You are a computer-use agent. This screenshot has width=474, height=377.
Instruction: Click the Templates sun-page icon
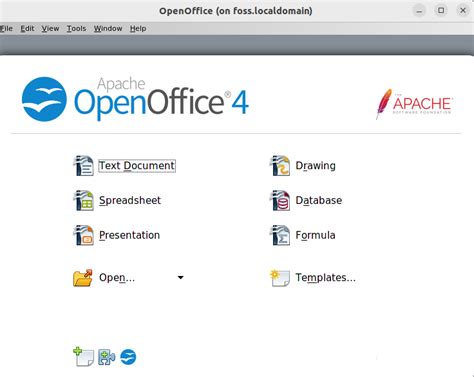(x=280, y=278)
